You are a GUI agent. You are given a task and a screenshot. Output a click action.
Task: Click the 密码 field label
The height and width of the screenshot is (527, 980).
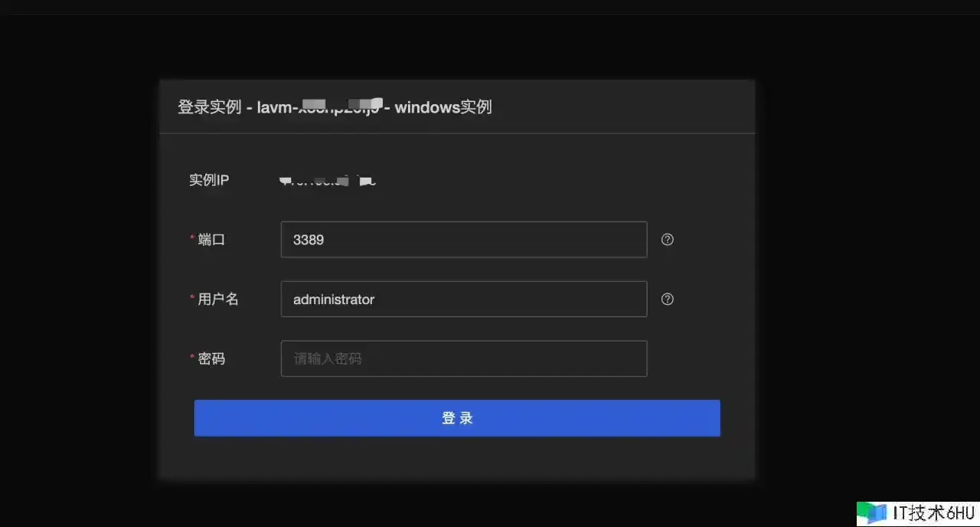point(211,358)
